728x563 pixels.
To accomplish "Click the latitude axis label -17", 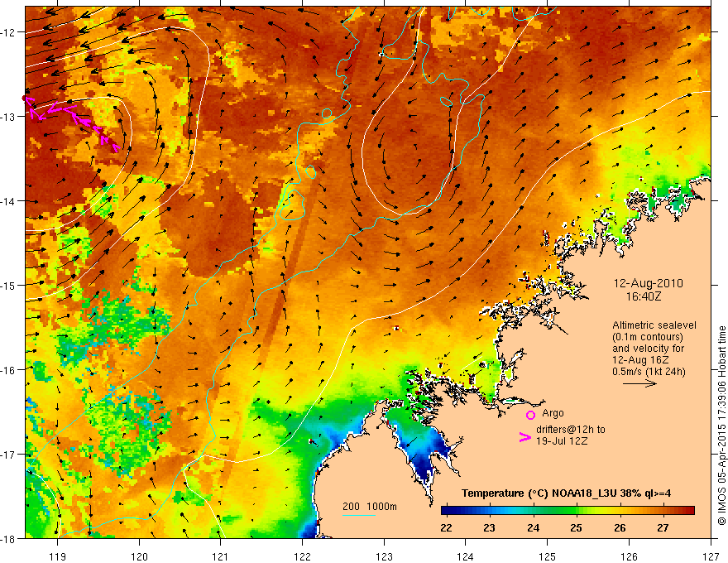I will point(9,455).
